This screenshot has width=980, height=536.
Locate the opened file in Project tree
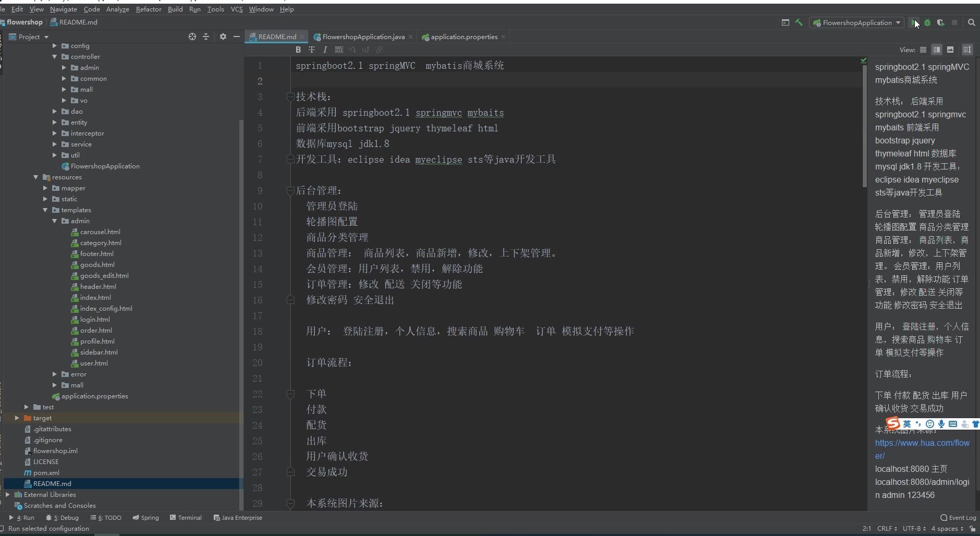pos(192,36)
